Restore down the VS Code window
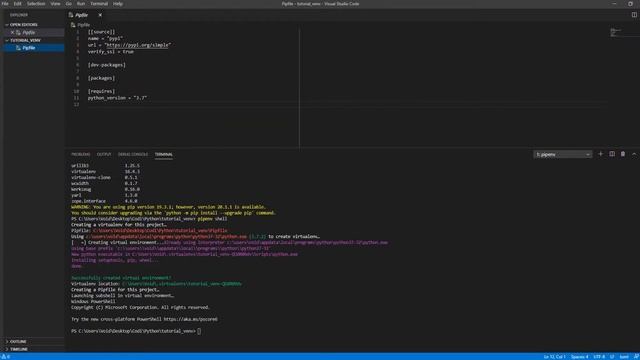The height and width of the screenshot is (360, 640). click(630, 4)
